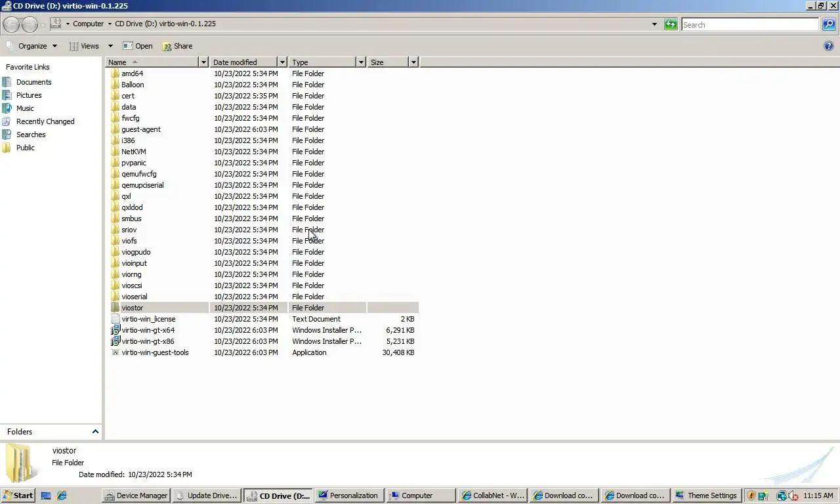This screenshot has width=840, height=504.
Task: Click the Refresh button beside address bar
Action: (670, 24)
